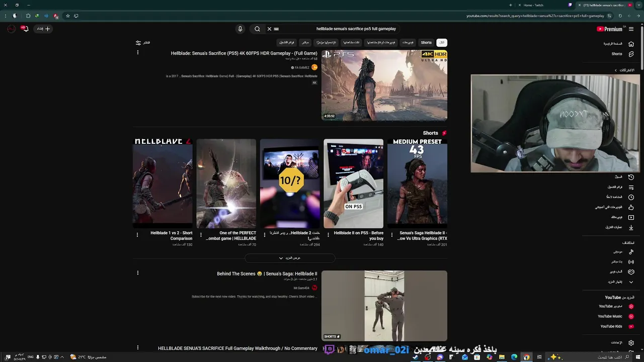Play the 10/? rating short
Screen dimensions: 644x362
click(x=290, y=184)
